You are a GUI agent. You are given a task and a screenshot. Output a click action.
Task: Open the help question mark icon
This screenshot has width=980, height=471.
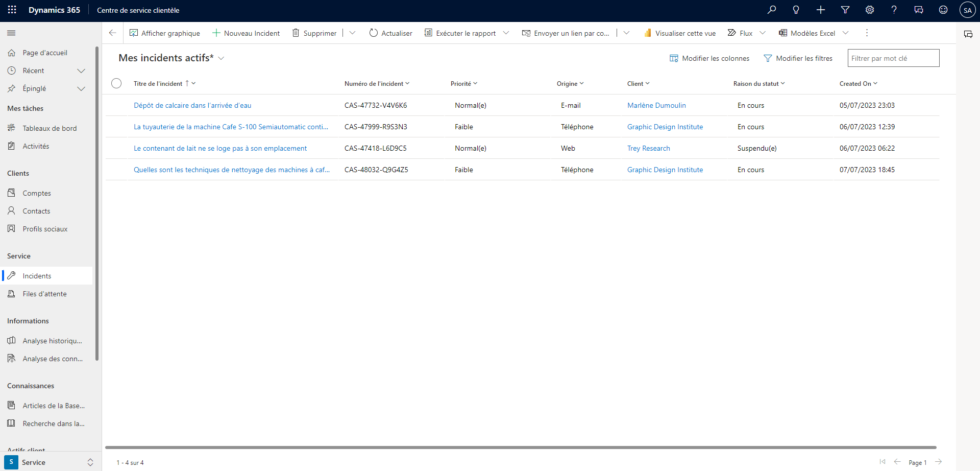coord(894,10)
